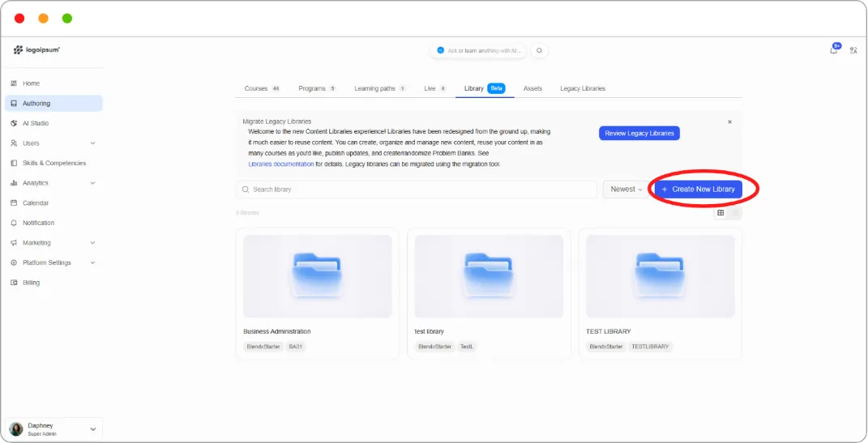Click the AI Studio sidebar icon
This screenshot has width=868, height=443.
click(x=14, y=123)
